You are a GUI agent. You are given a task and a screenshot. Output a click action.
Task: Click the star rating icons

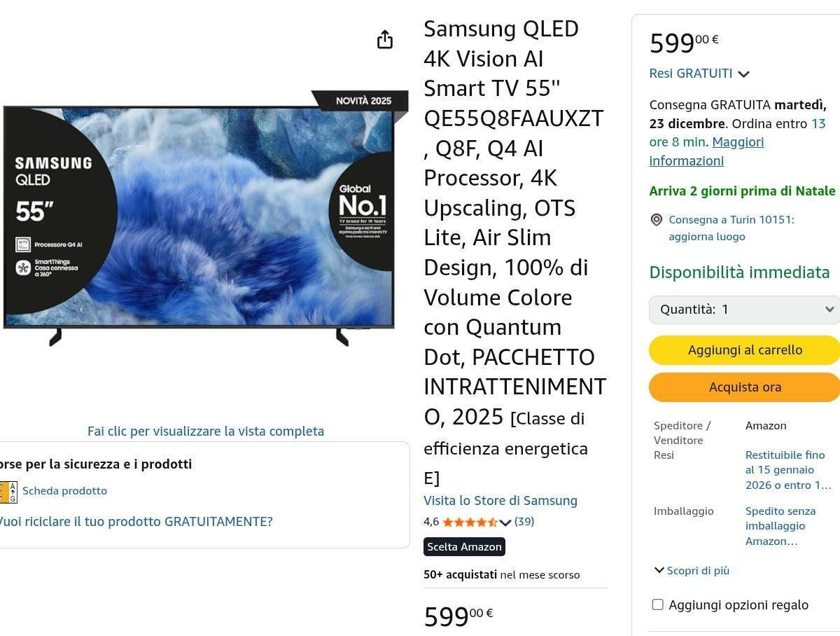point(469,522)
